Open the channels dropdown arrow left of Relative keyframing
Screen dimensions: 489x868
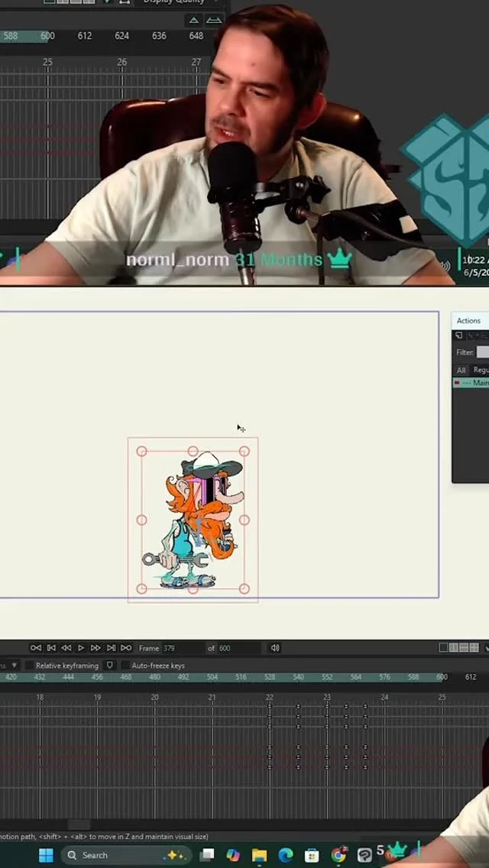click(x=15, y=666)
